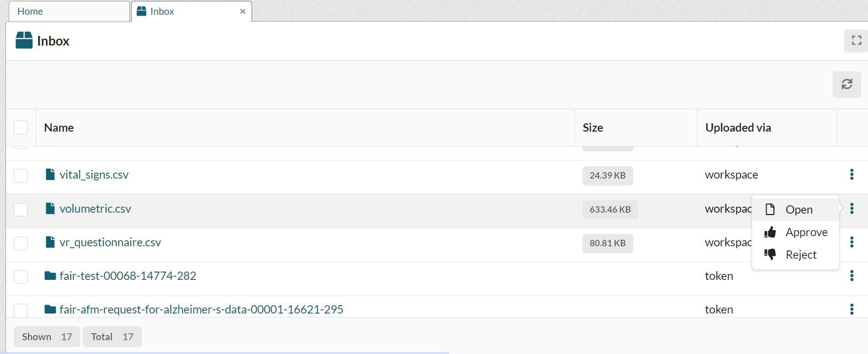868x354 pixels.
Task: Click the file icon beside vital_signs.csv
Action: [50, 174]
